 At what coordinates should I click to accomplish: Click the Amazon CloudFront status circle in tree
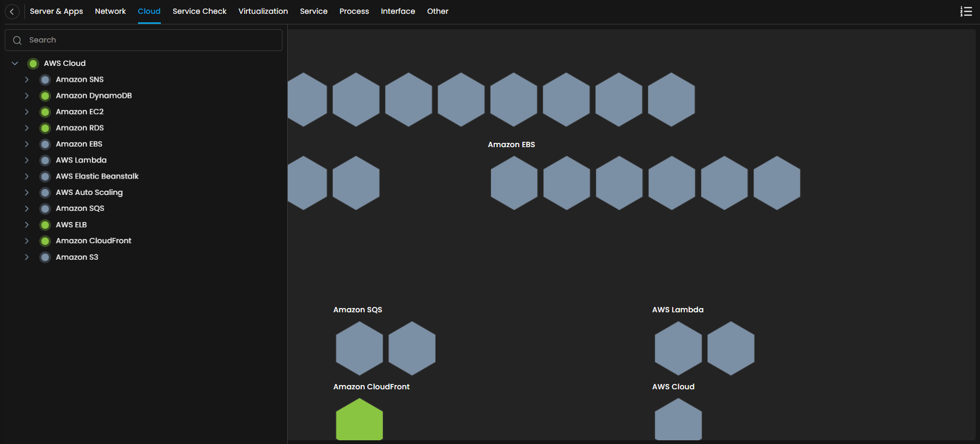click(x=45, y=241)
